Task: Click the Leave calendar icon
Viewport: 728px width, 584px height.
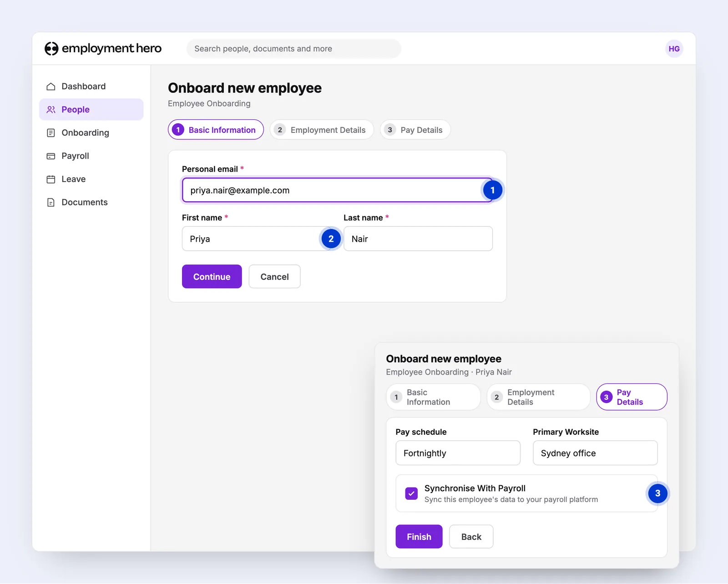Action: [x=51, y=179]
